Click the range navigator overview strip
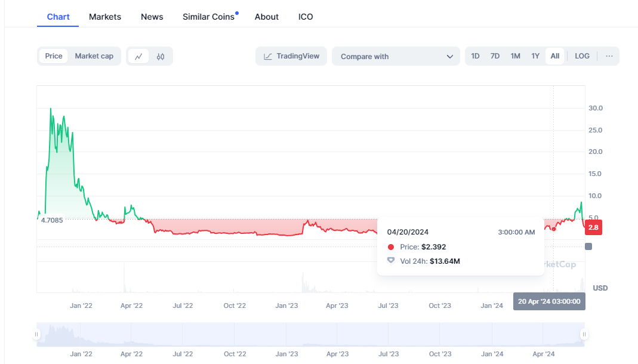The height and width of the screenshot is (364, 638). (310, 334)
